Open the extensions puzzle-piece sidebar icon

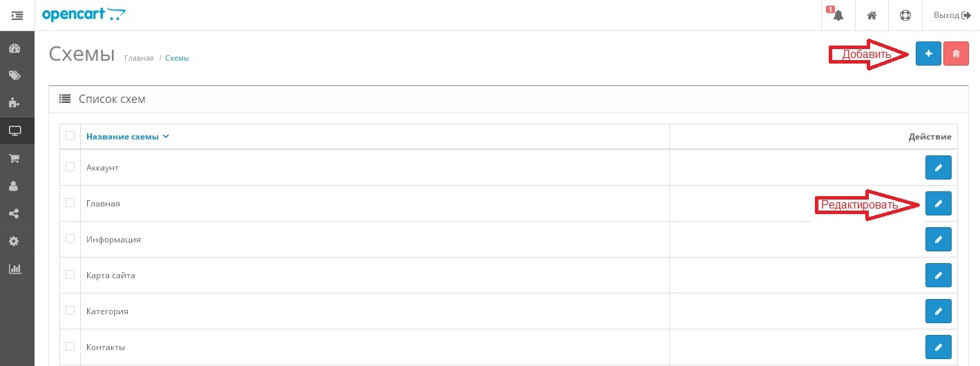click(x=14, y=104)
